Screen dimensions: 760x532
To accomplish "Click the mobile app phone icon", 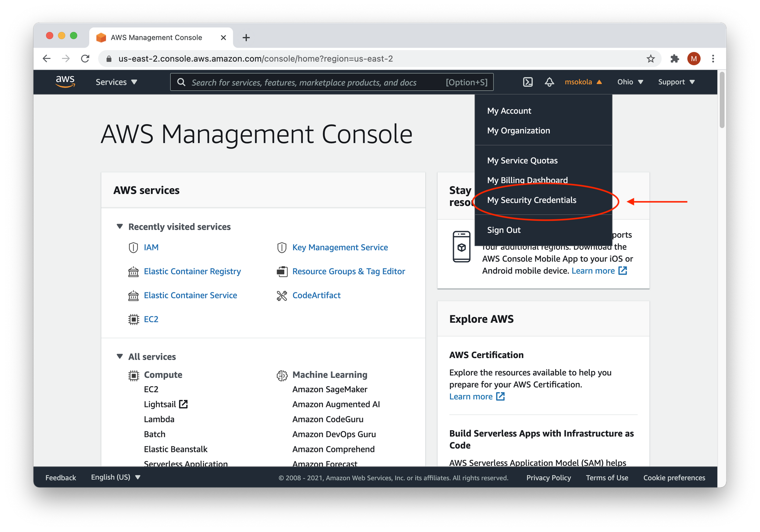I will tap(462, 246).
